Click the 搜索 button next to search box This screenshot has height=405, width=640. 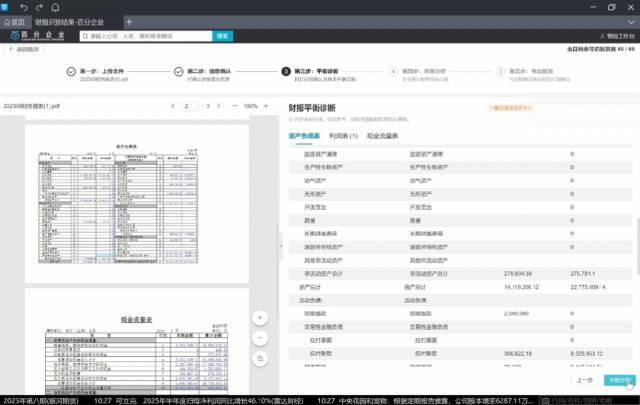pos(223,36)
